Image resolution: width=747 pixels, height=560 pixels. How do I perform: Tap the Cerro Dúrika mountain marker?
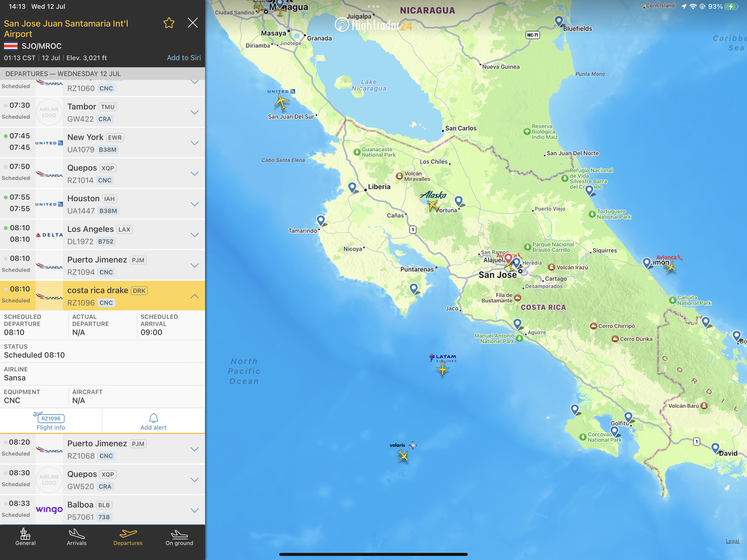[x=615, y=339]
